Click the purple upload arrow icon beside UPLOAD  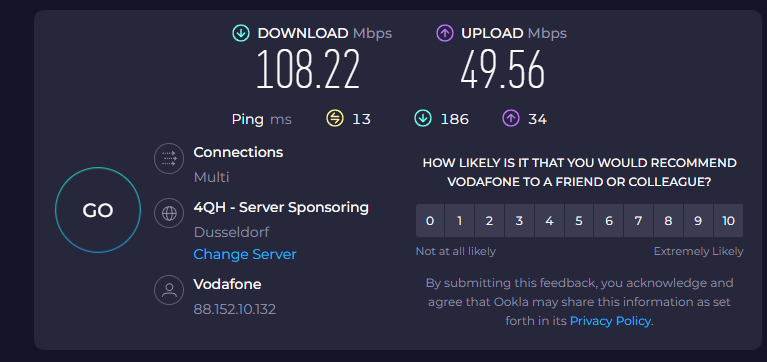click(444, 34)
